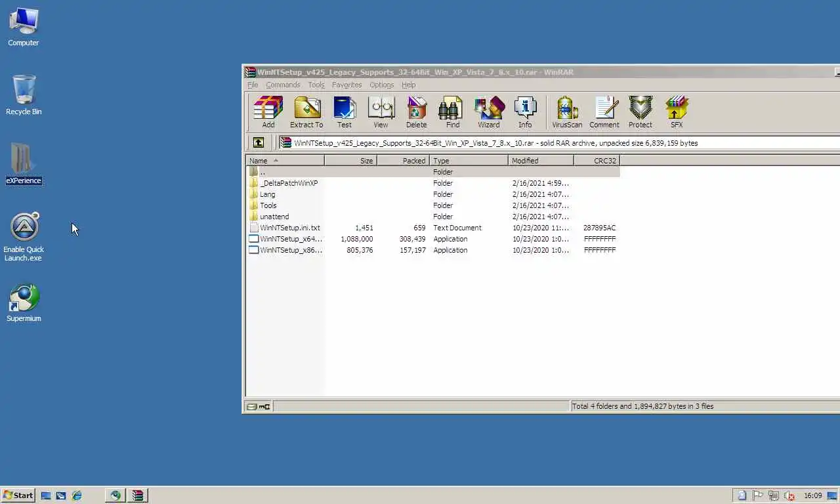The height and width of the screenshot is (504, 840).
Task: Show archive Info
Action: pos(525,112)
